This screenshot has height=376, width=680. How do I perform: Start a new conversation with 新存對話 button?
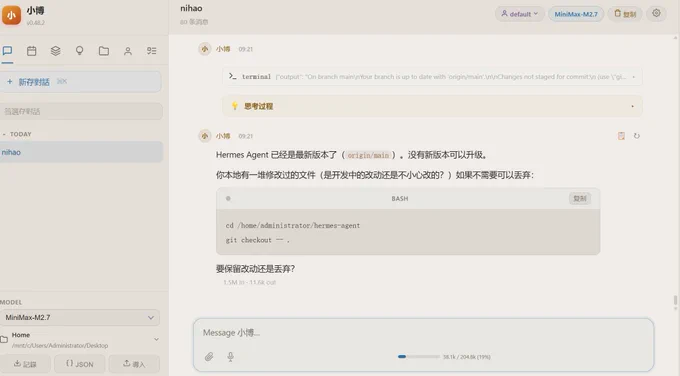pyautogui.click(x=81, y=82)
